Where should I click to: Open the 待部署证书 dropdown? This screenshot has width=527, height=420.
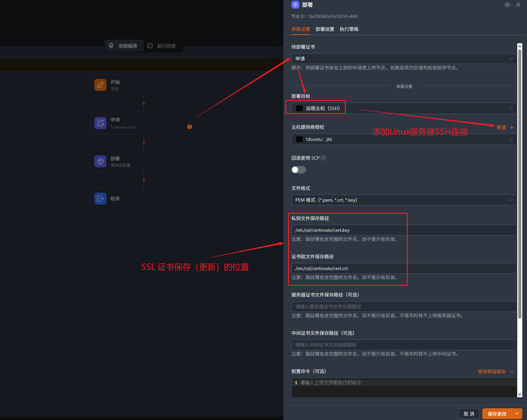click(x=404, y=59)
